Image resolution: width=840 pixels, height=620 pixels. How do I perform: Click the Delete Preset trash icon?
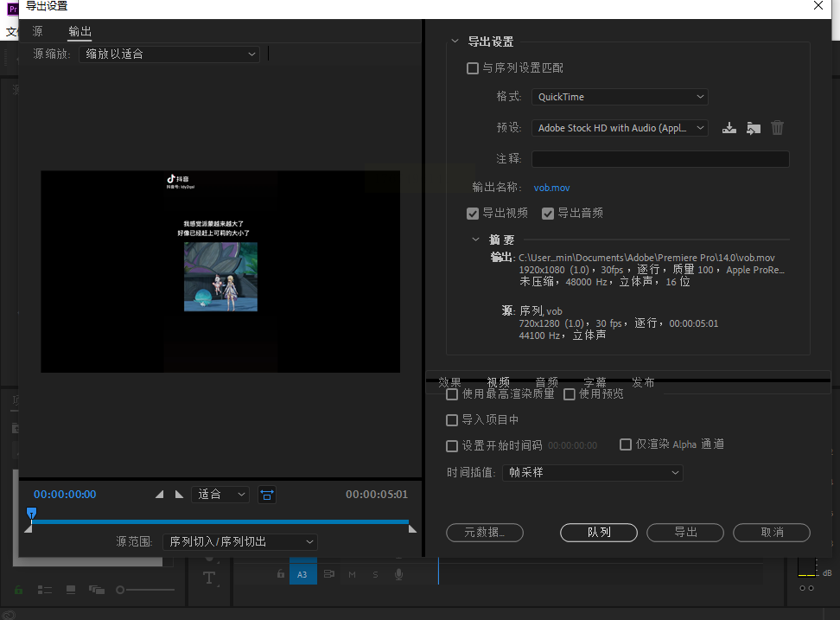pos(778,128)
